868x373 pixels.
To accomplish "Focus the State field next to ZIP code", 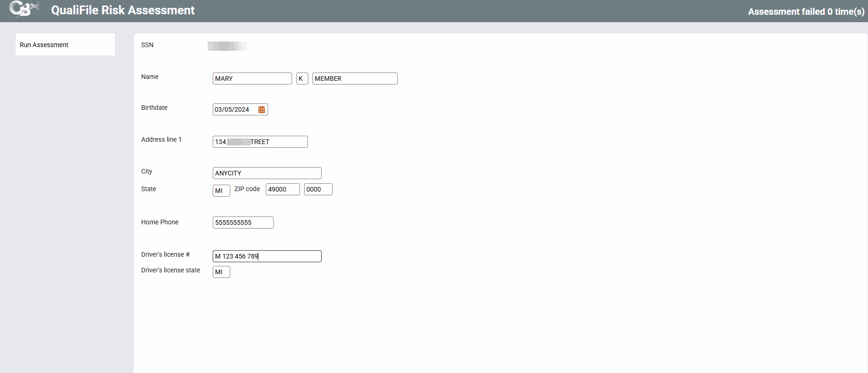I will [x=221, y=191].
